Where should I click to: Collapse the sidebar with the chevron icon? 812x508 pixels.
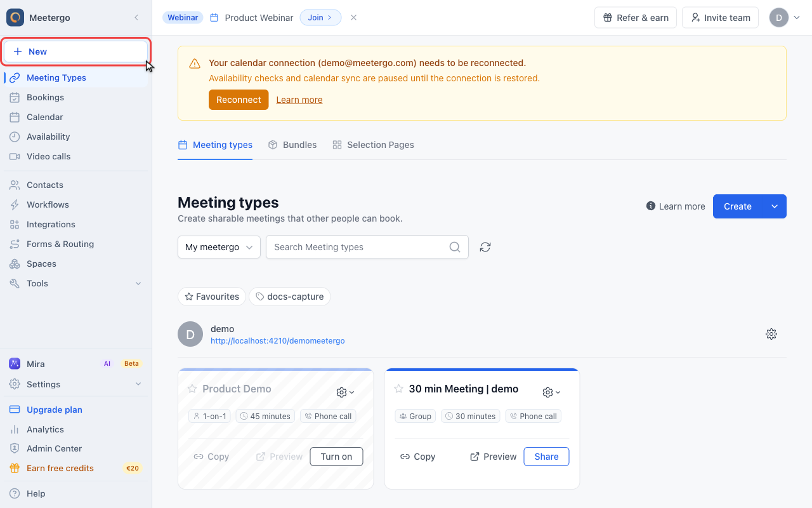136,18
